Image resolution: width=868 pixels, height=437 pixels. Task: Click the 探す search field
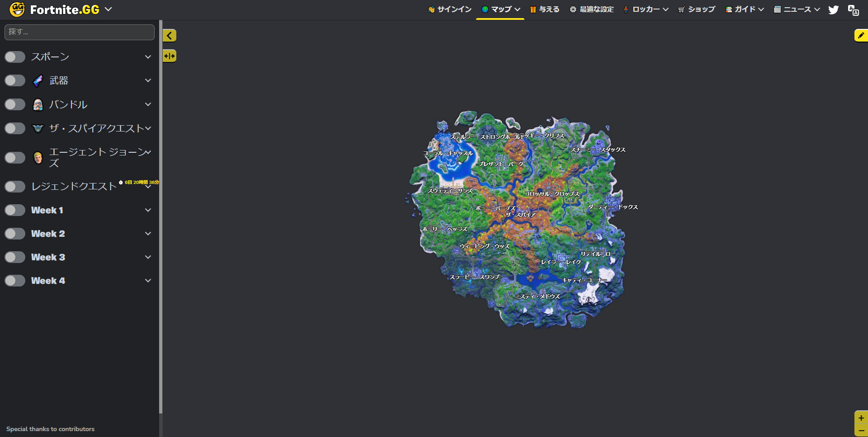pos(80,32)
